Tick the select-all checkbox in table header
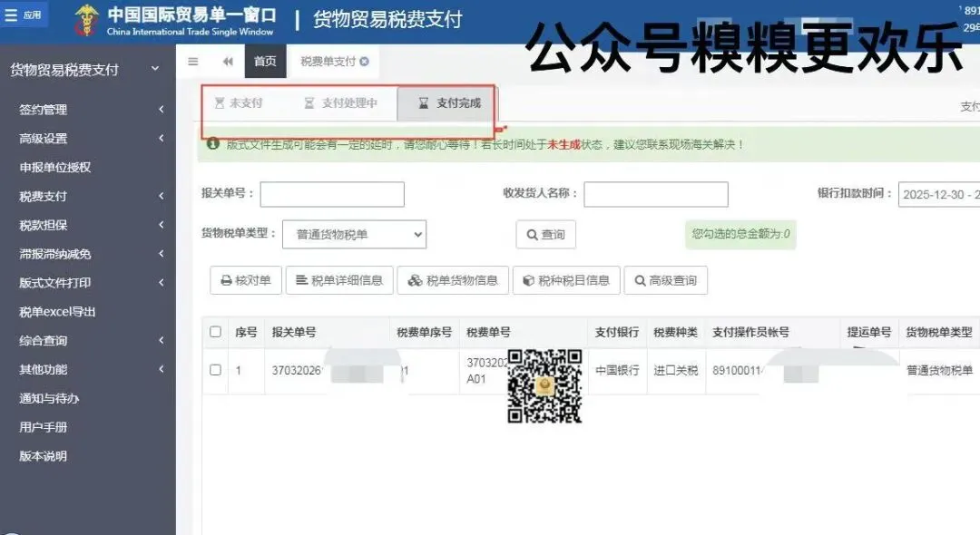Image resolution: width=980 pixels, height=535 pixels. (x=216, y=332)
